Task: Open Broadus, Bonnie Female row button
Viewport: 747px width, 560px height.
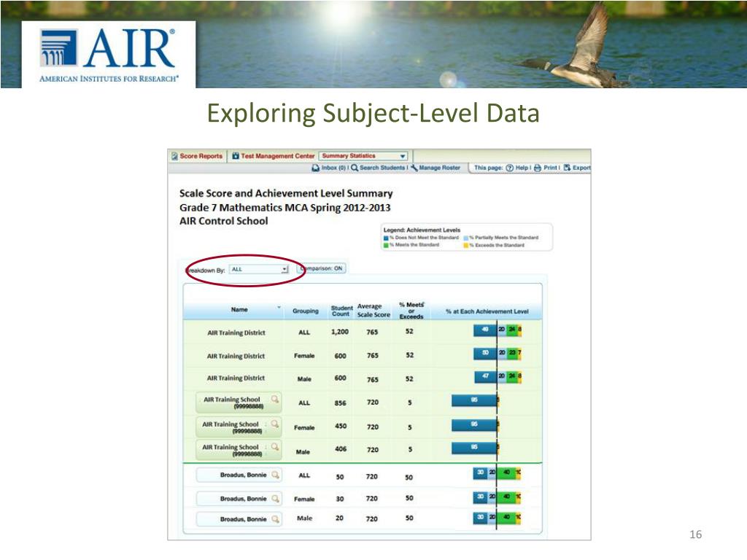Action: click(239, 499)
